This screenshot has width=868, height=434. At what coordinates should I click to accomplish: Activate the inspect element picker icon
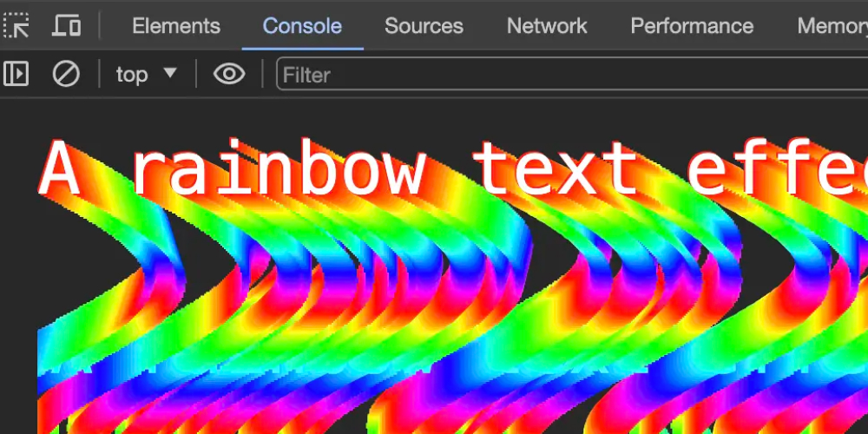coord(16,25)
